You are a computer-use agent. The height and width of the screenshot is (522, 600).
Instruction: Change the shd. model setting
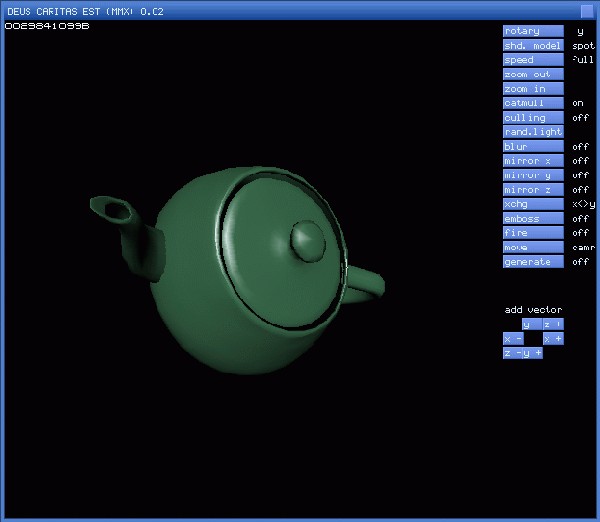tap(532, 45)
